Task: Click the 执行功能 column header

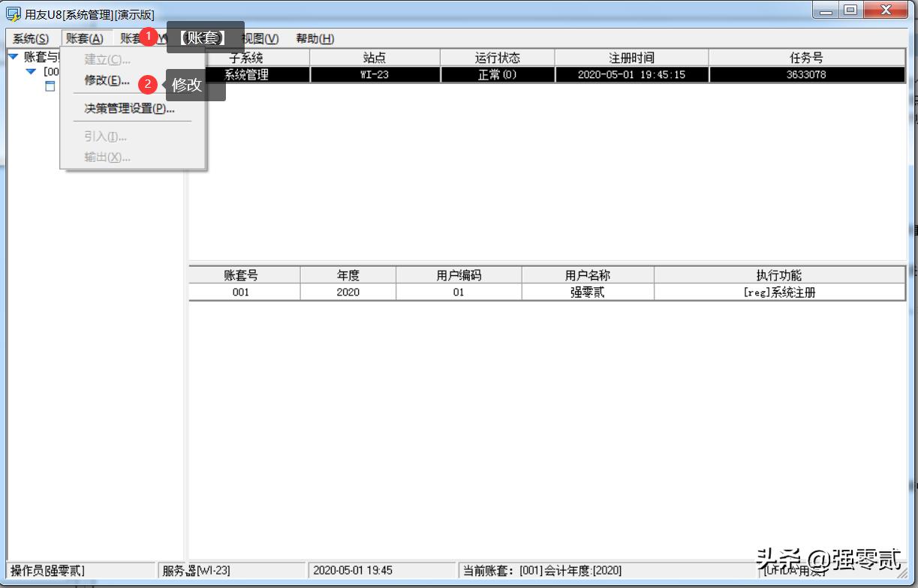Action: coord(779,275)
